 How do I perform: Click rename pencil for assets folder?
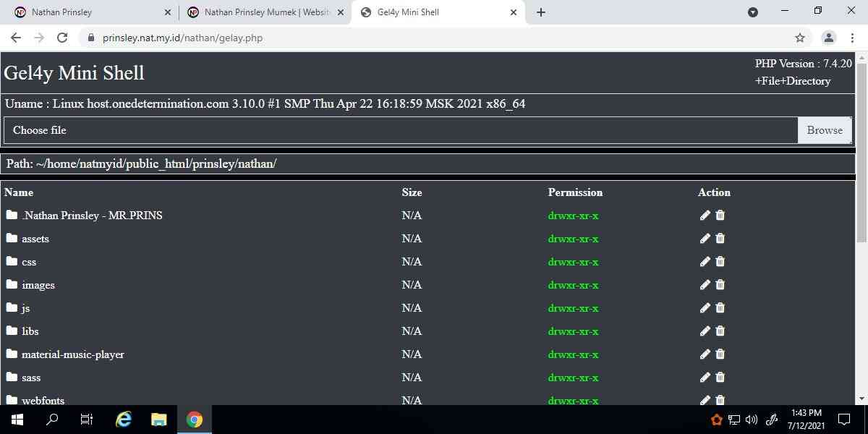pyautogui.click(x=705, y=238)
